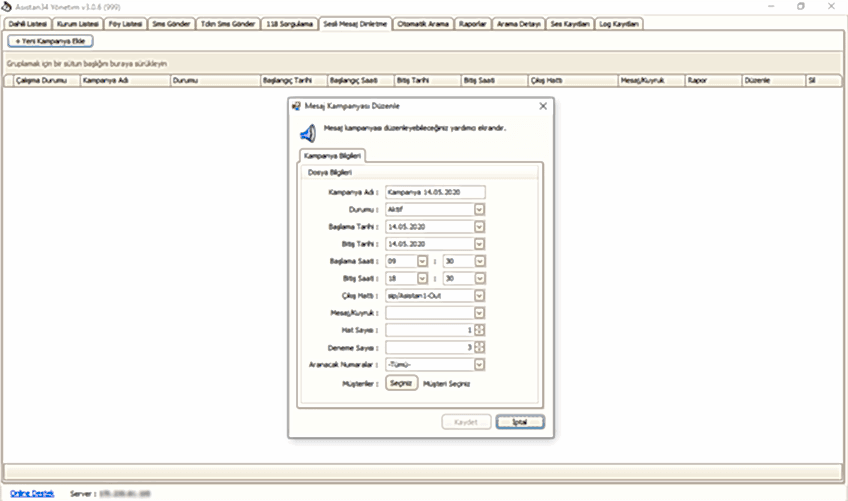Screen dimensions: 848x501
Task: Close the Mesaj Kampanyası Düzenle dialog
Action: pos(543,105)
